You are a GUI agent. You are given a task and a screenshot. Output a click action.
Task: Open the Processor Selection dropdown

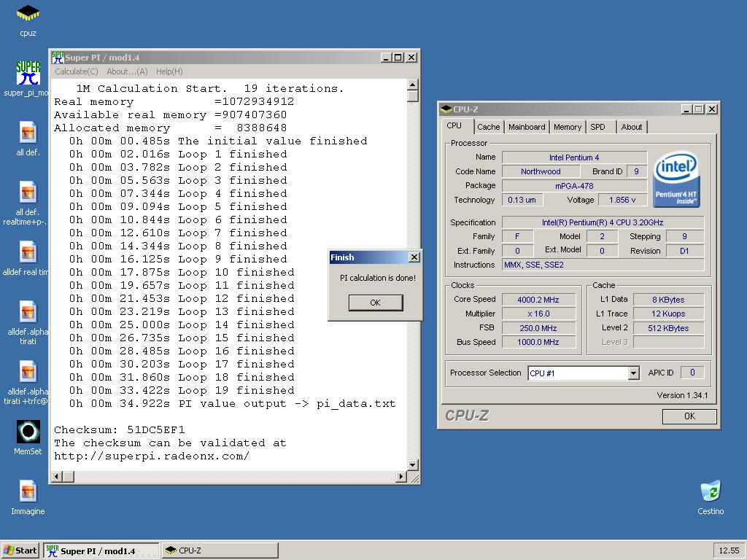click(x=633, y=373)
